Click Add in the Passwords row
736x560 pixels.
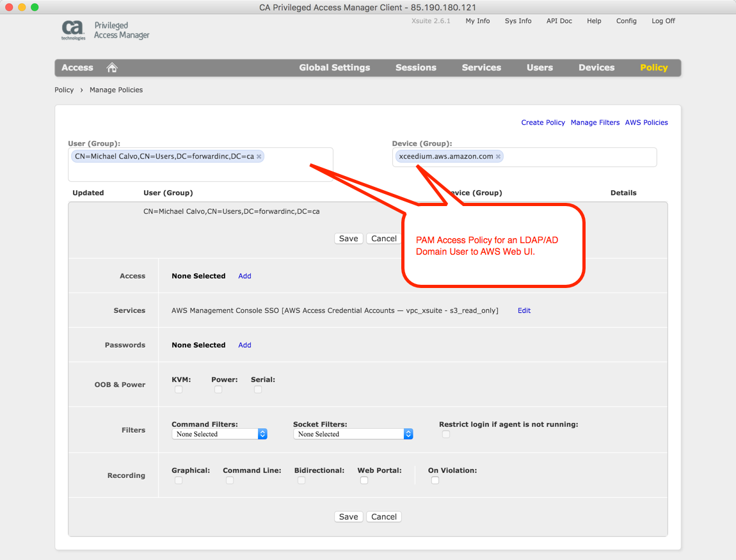pos(244,345)
